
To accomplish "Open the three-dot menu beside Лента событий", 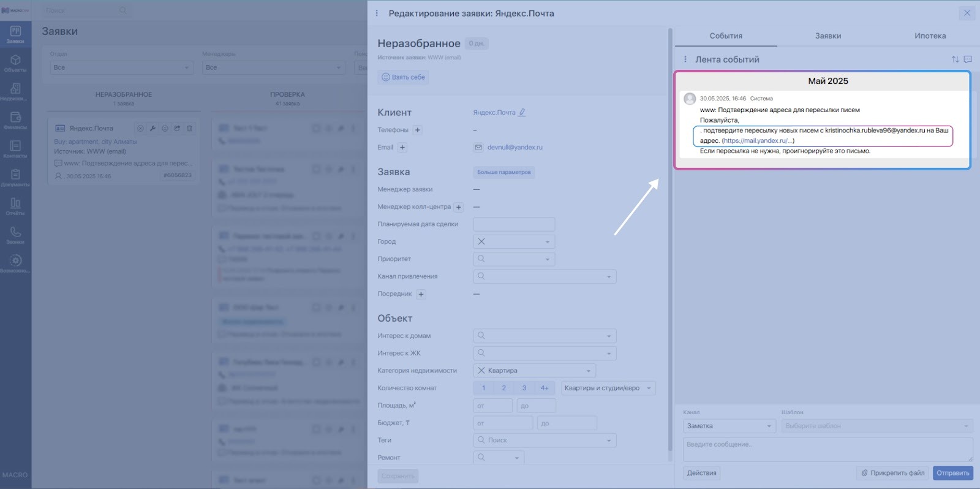I will coord(685,59).
